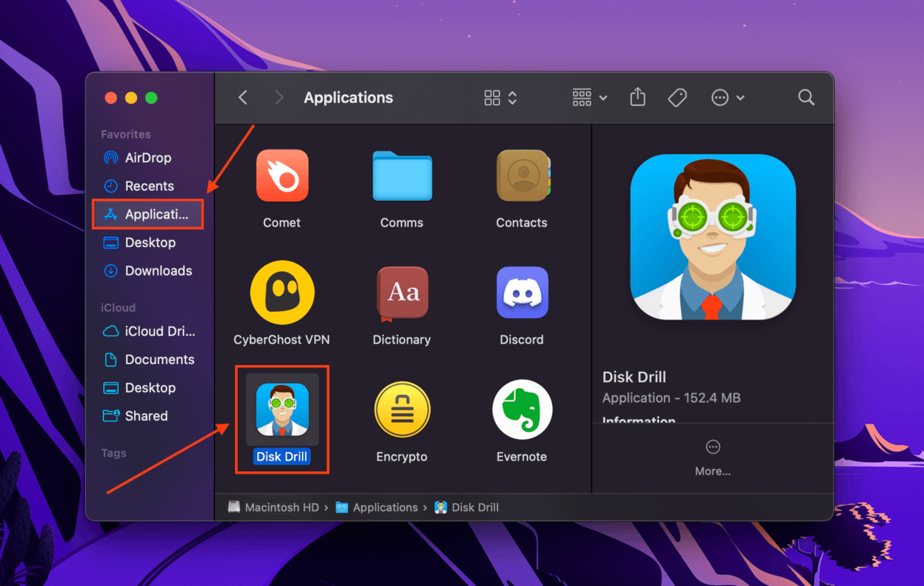
Task: Open the More actions ellipsis menu
Action: coord(728,98)
